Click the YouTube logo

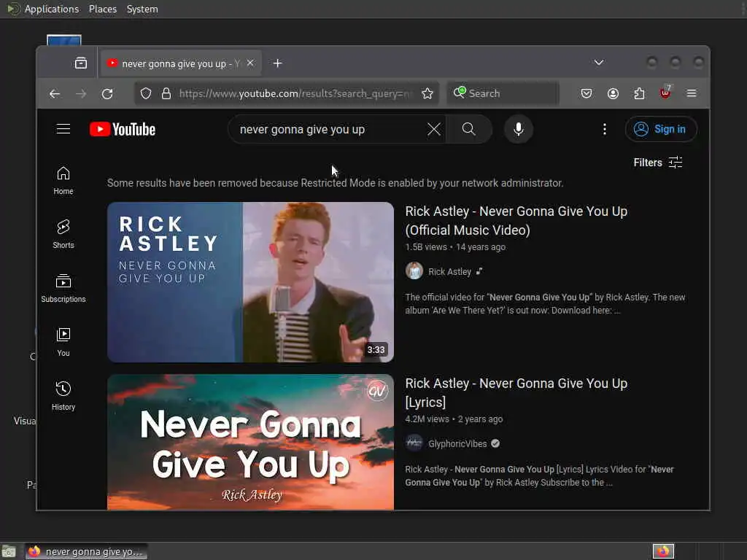click(123, 129)
